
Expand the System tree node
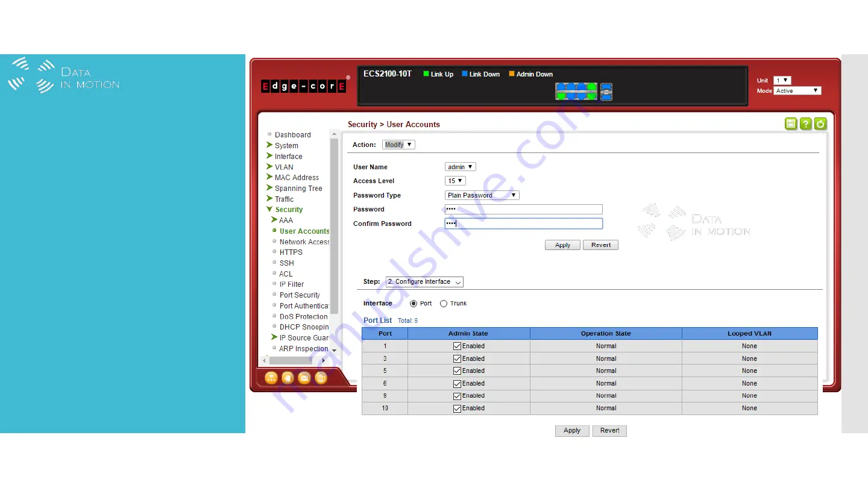(x=269, y=145)
